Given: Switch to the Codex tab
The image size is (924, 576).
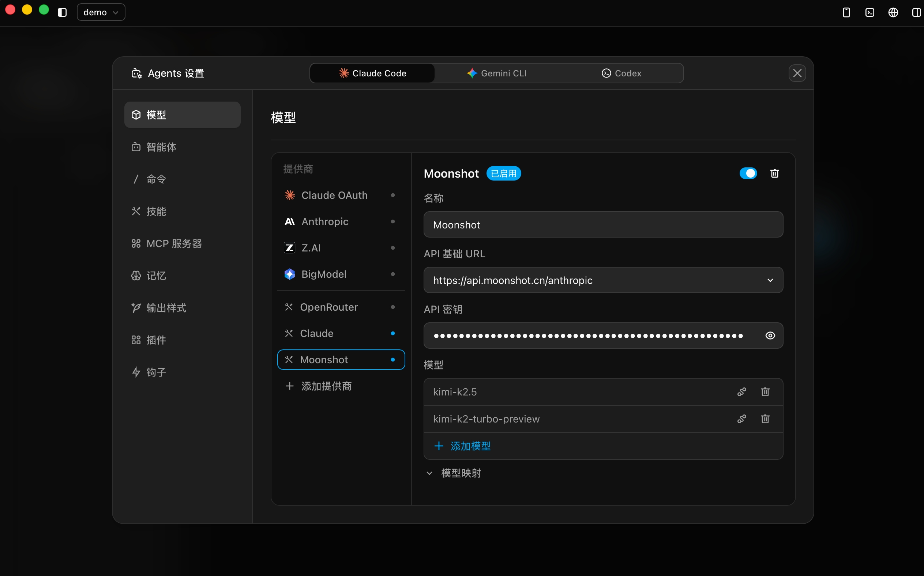Looking at the screenshot, I should point(621,73).
